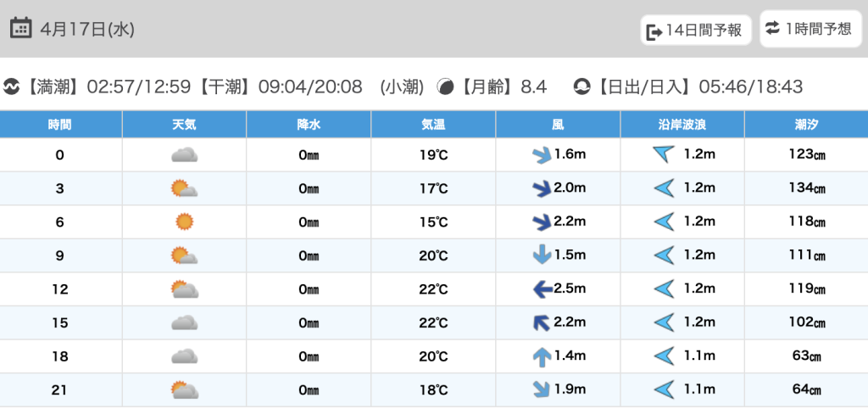Image resolution: width=868 pixels, height=409 pixels.
Task: Click the sunrise icon beside 日出/日入
Action: pyautogui.click(x=582, y=87)
